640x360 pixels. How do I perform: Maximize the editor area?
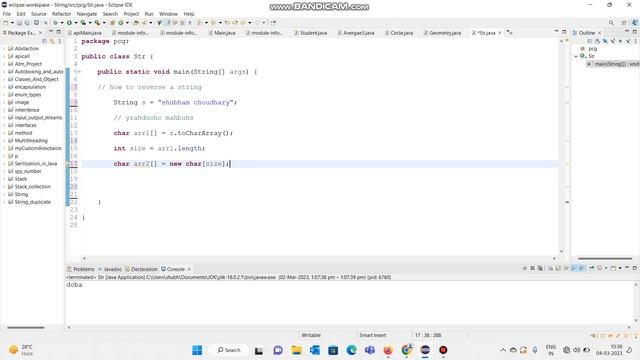tap(564, 32)
